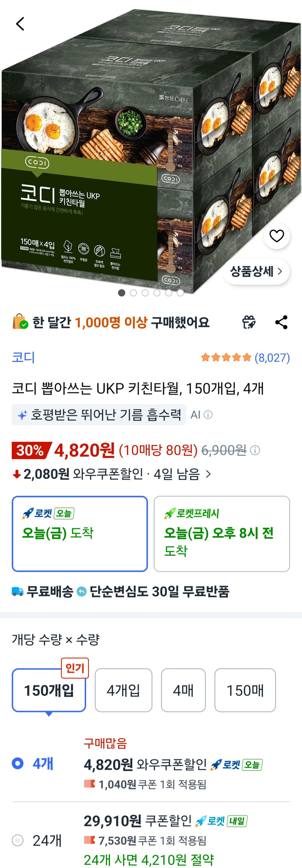Choose the 로켓프레시 delivery option

tap(222, 534)
